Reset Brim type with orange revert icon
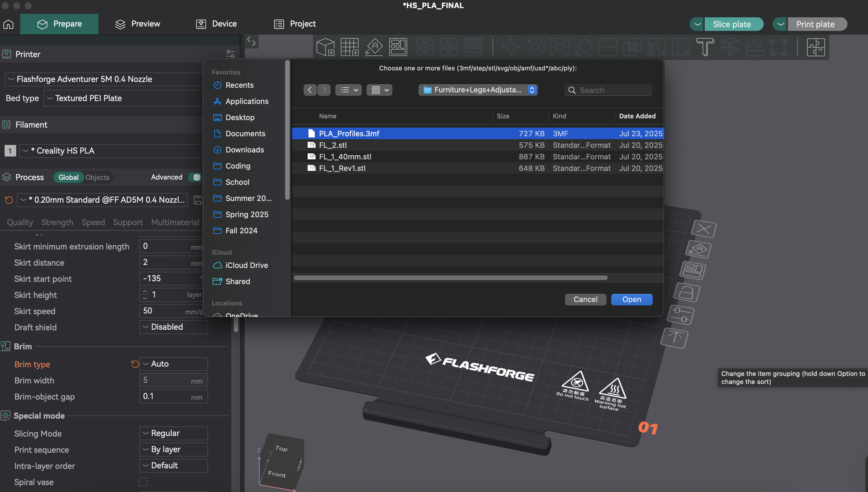The image size is (868, 492). 135,364
